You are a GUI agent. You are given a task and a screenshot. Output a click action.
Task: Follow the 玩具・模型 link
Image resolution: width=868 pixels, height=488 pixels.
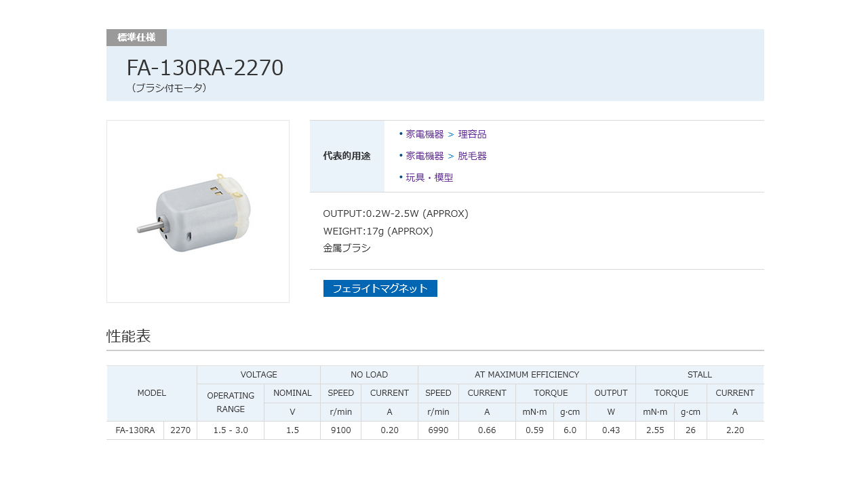[429, 178]
